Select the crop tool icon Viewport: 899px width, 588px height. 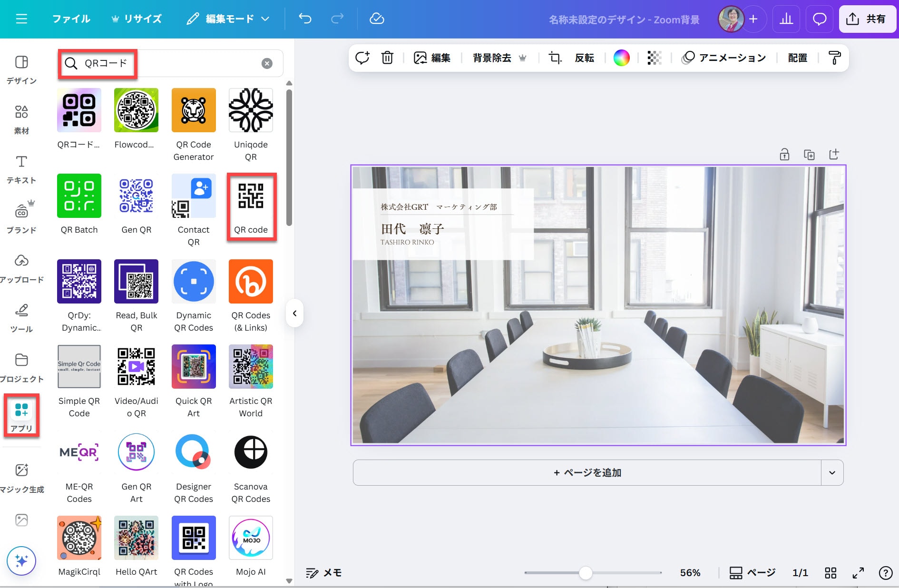click(x=555, y=58)
